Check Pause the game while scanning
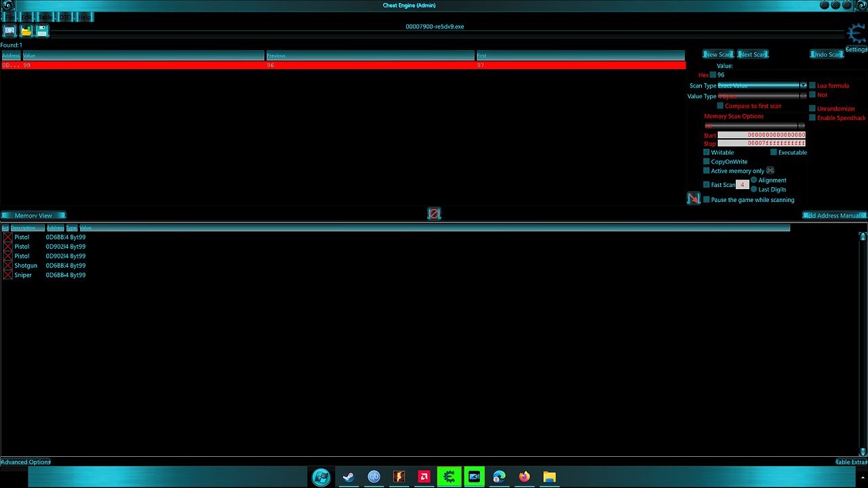Viewport: 868px width, 488px height. (707, 200)
